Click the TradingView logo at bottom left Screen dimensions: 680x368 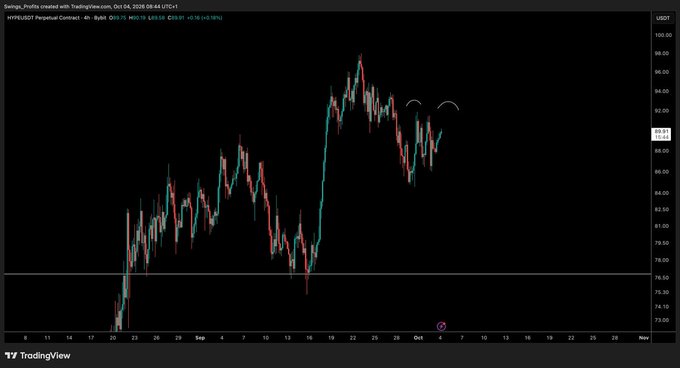(38, 356)
